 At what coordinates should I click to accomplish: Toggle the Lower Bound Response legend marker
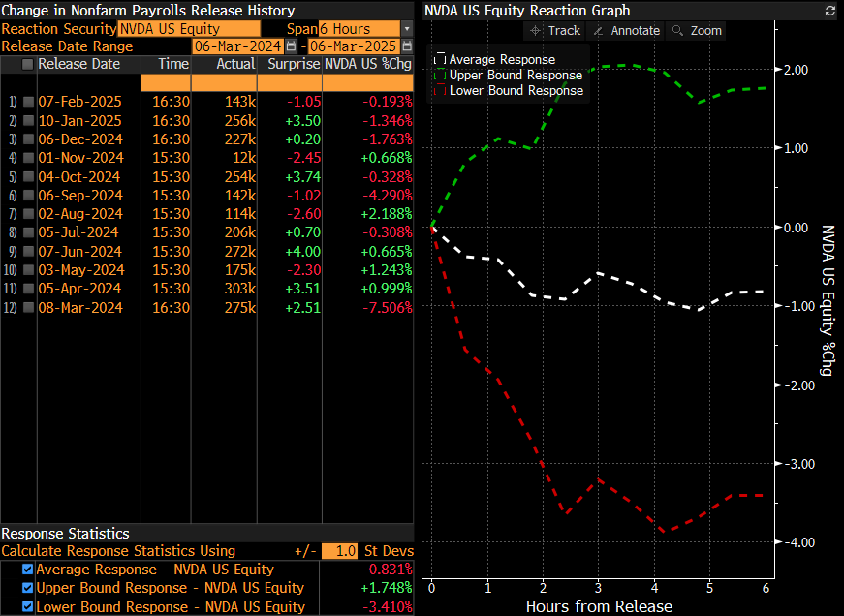click(440, 91)
